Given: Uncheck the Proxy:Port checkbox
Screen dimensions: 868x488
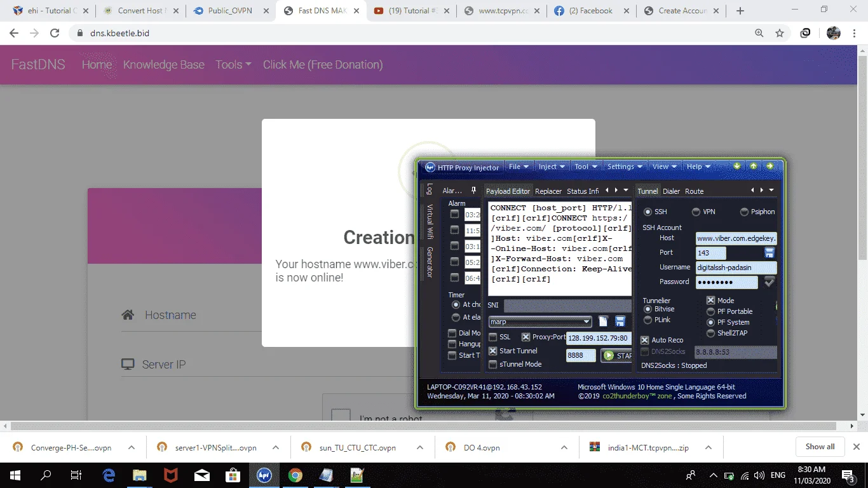Looking at the screenshot, I should point(526,337).
